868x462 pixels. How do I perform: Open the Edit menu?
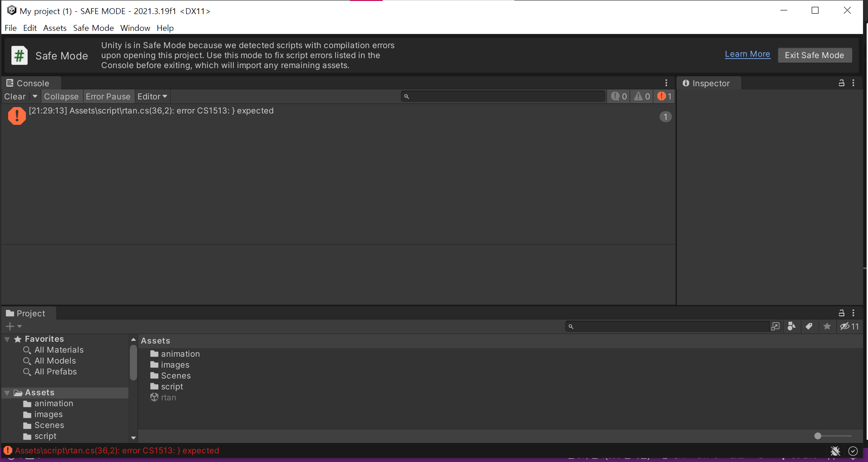[30, 28]
